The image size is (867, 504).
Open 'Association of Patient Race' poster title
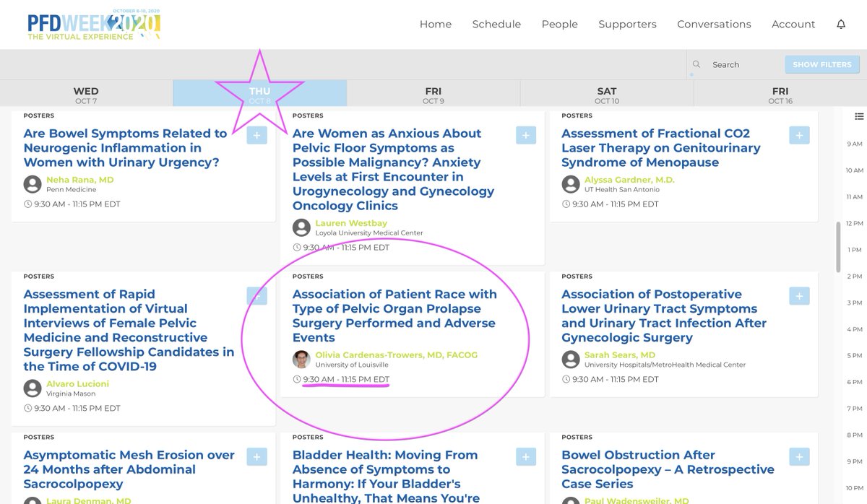[394, 316]
